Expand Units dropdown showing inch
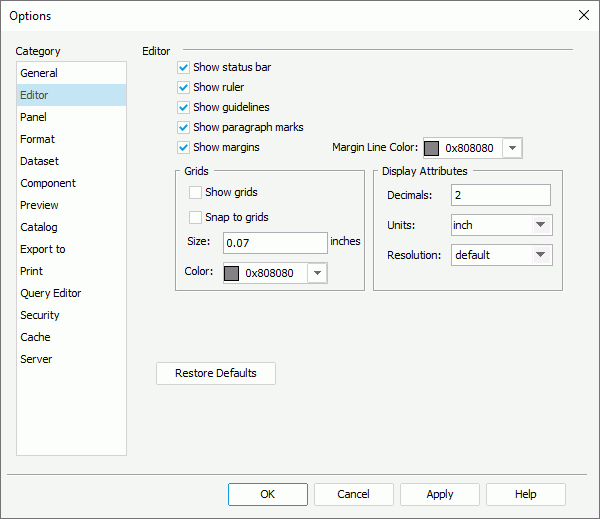 tap(540, 225)
